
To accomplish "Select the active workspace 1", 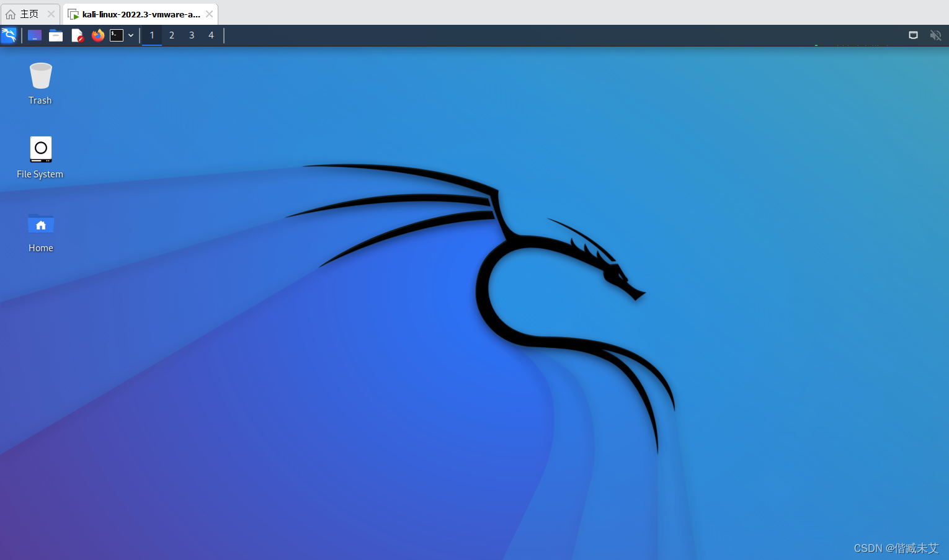I will (x=151, y=35).
